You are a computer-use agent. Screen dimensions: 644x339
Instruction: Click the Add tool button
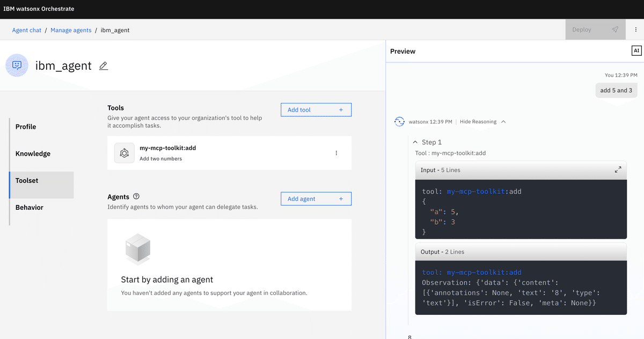pos(316,109)
